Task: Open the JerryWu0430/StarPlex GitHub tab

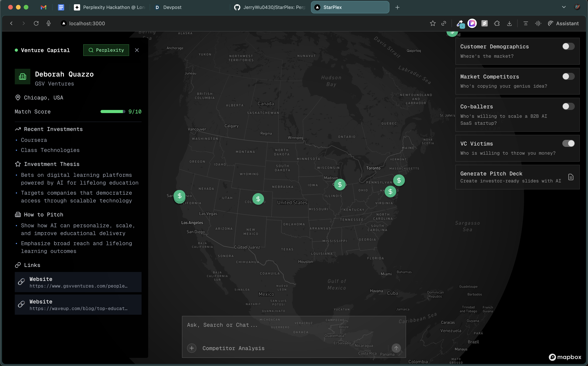Action: (x=270, y=7)
